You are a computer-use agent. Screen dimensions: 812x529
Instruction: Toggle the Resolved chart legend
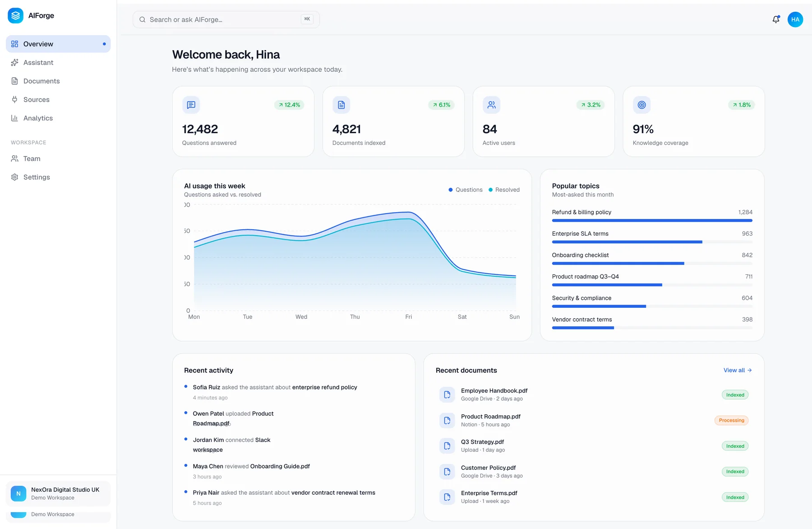504,190
